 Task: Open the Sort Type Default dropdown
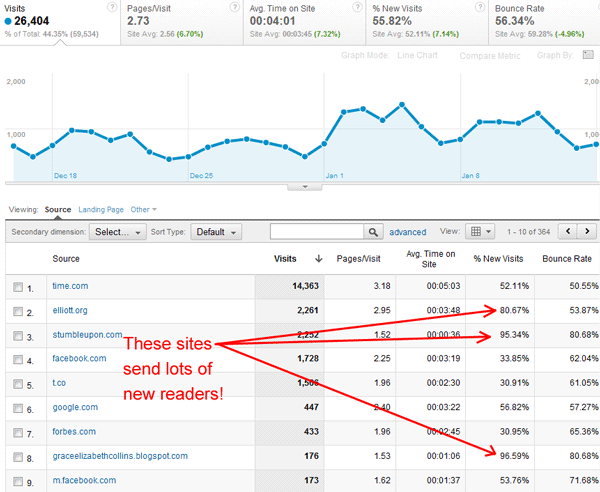pyautogui.click(x=217, y=232)
